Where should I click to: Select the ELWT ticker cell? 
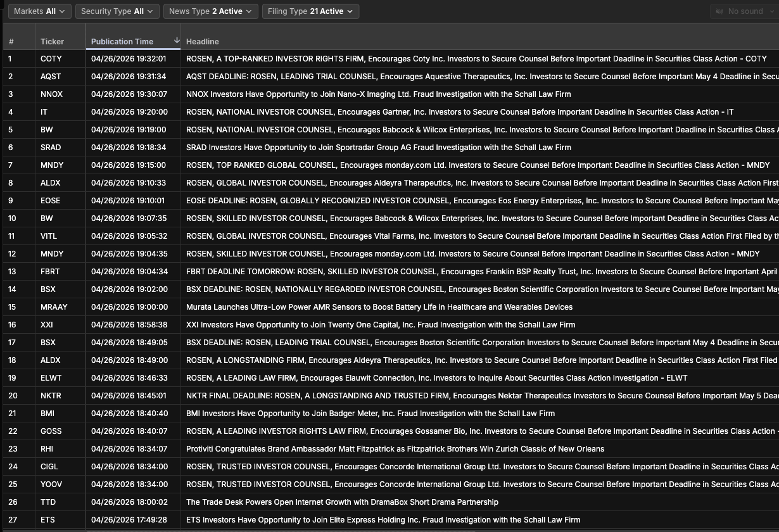pyautogui.click(x=51, y=378)
